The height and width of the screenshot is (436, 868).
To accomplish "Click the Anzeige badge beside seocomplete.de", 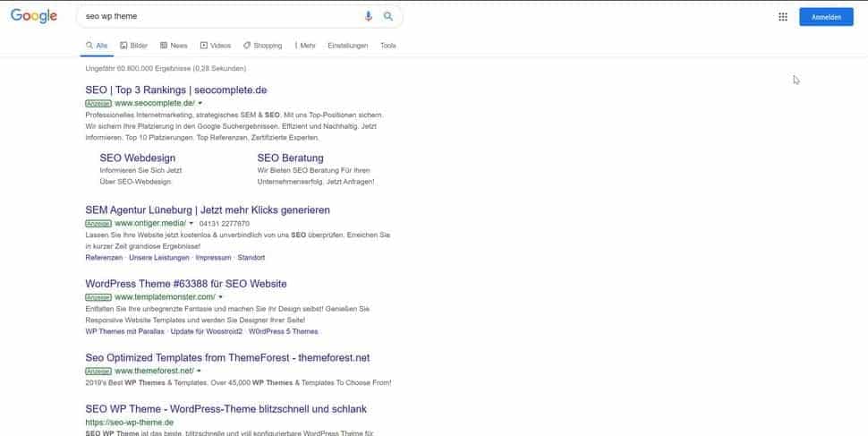I will click(x=98, y=104).
